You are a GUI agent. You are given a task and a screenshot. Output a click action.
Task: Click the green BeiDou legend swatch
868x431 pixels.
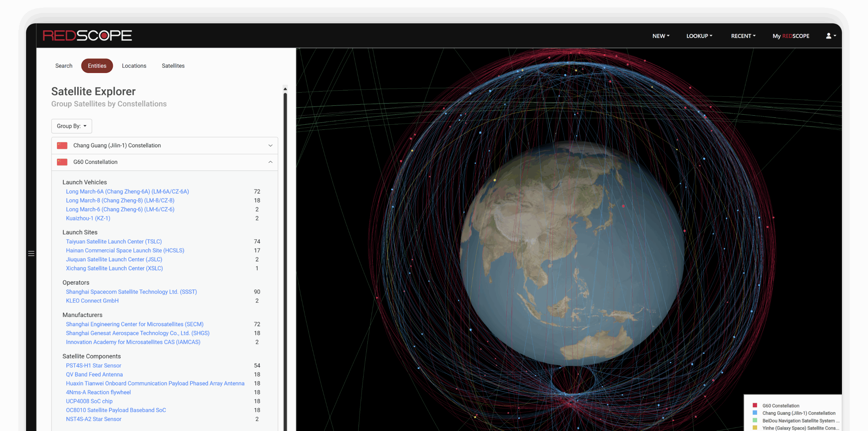click(x=755, y=420)
